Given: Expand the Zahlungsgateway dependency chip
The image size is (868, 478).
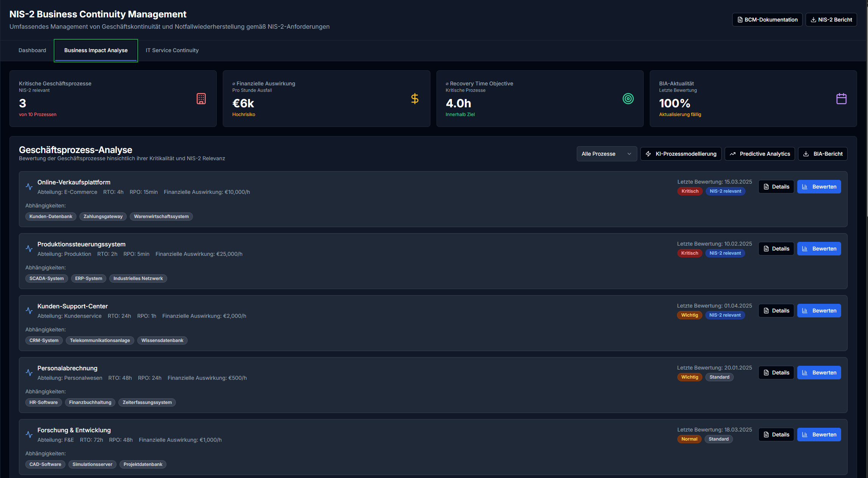Looking at the screenshot, I should tap(103, 216).
